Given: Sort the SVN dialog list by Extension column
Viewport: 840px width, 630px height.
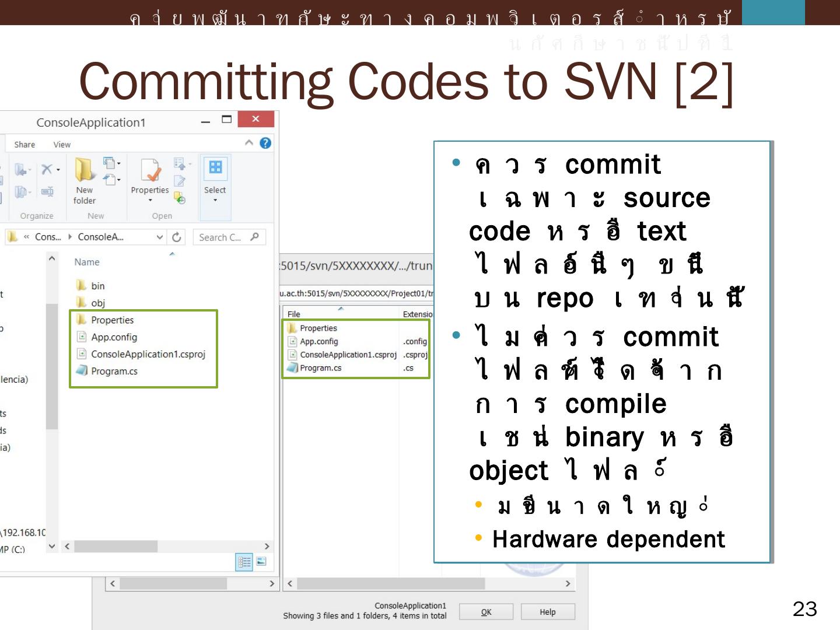Looking at the screenshot, I should 417,314.
